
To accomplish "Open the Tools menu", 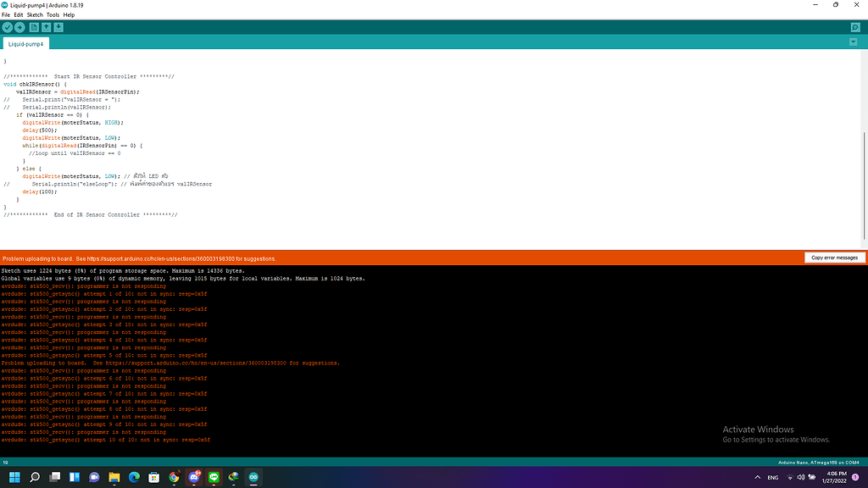I will (x=53, y=14).
